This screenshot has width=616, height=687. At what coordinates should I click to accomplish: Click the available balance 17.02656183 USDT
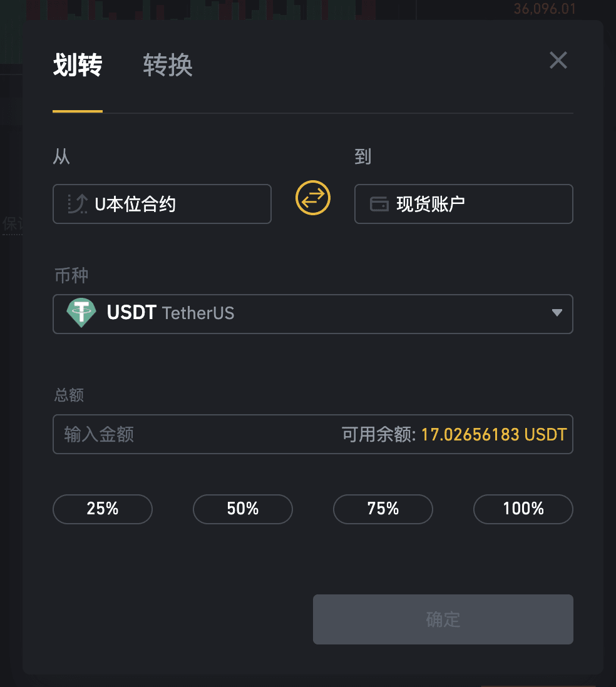494,435
